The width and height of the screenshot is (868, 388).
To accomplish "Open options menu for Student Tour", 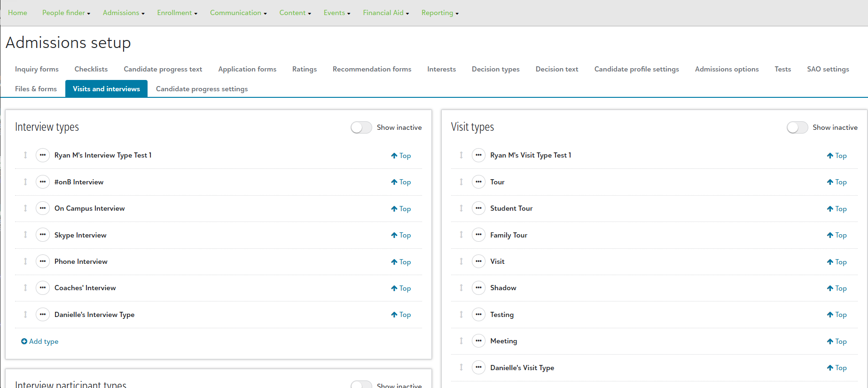I will coord(478,208).
